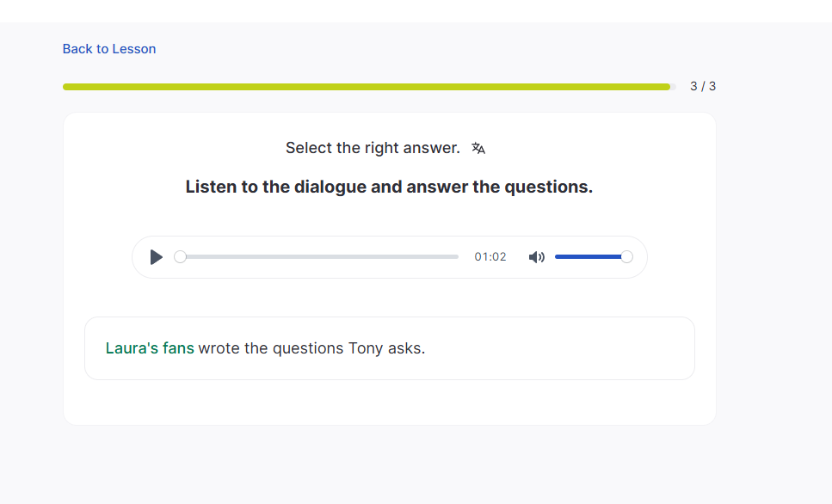Click the volume slider knob
This screenshot has height=504, width=832.
tap(626, 257)
